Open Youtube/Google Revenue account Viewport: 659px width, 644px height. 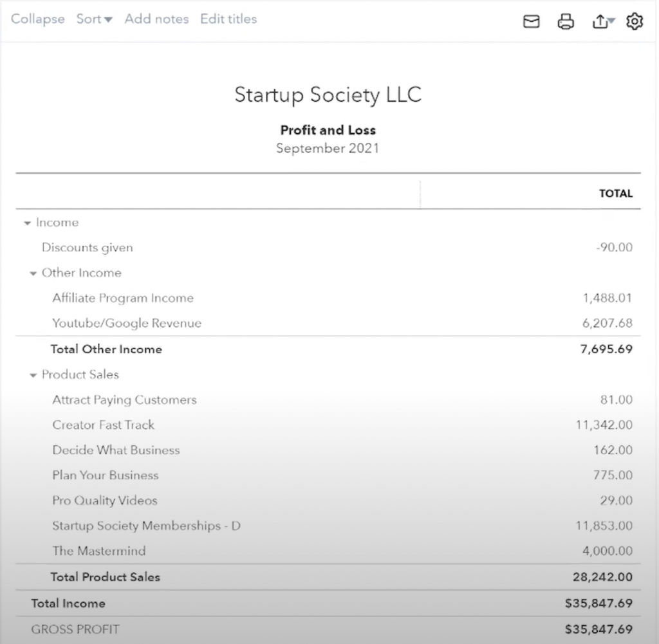pyautogui.click(x=127, y=323)
